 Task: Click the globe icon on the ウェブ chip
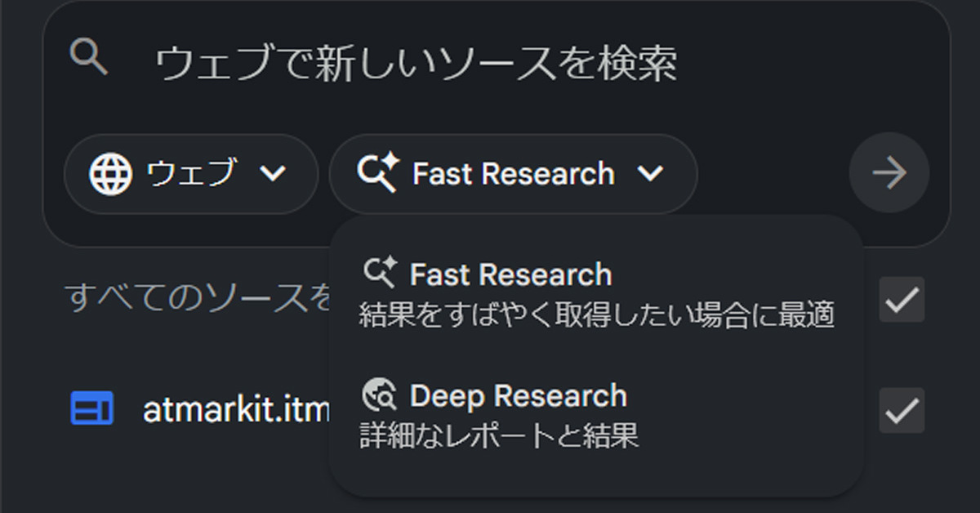tap(110, 174)
